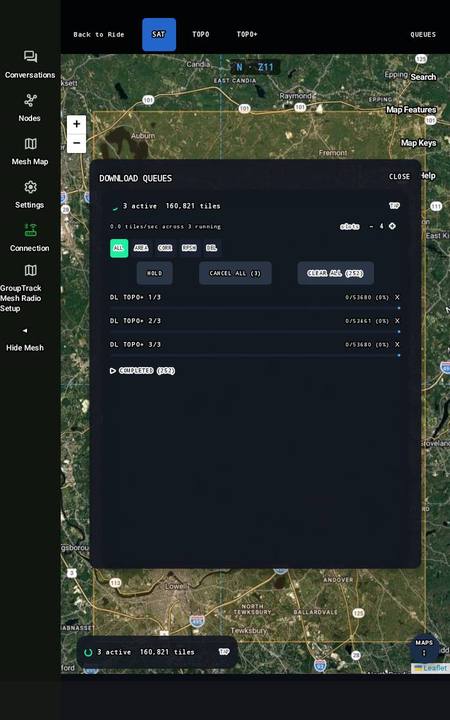Viewport: 450px width, 720px height.
Task: Click dialog '3 active 160,821 tiles' summary
Action: (171, 206)
